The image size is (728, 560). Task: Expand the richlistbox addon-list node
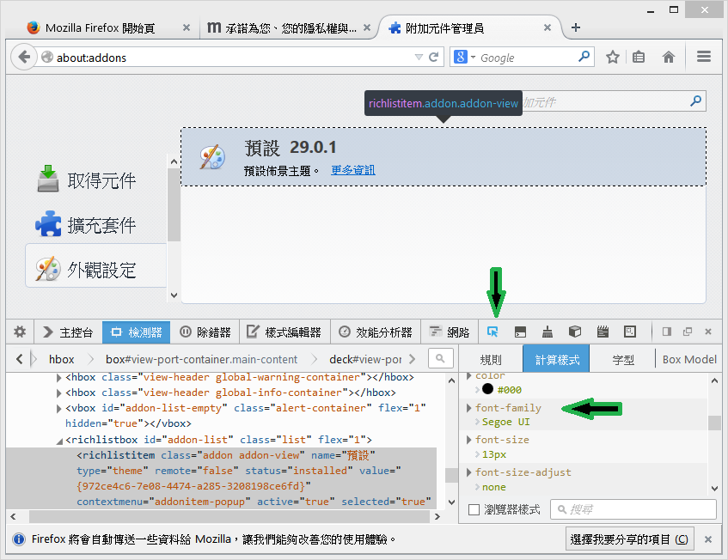pos(60,440)
